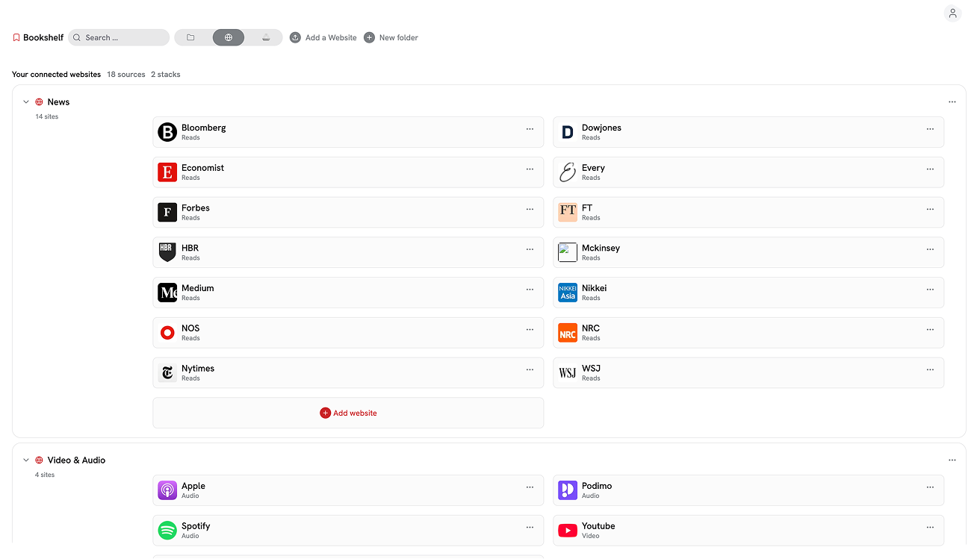Open the user profile icon

(952, 13)
